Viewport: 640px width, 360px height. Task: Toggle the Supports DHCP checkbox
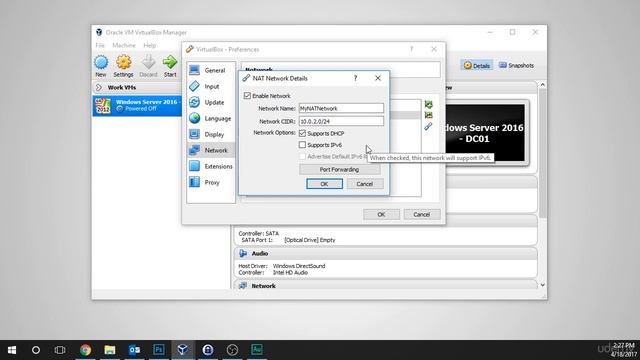pos(302,133)
